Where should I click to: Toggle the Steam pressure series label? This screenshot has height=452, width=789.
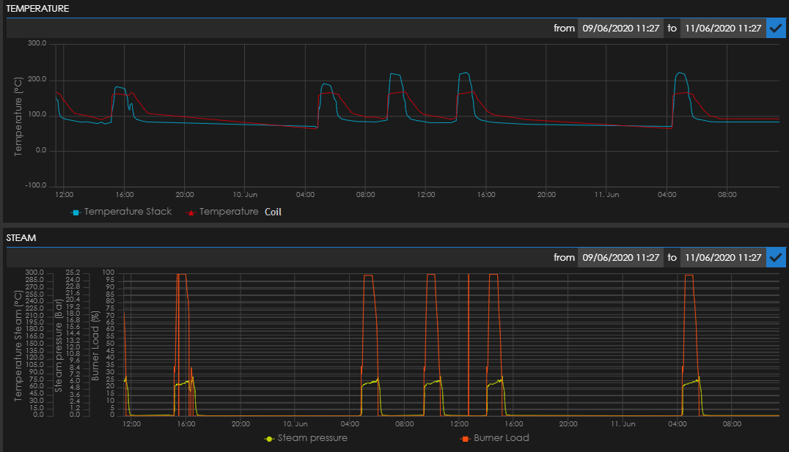[x=313, y=438]
